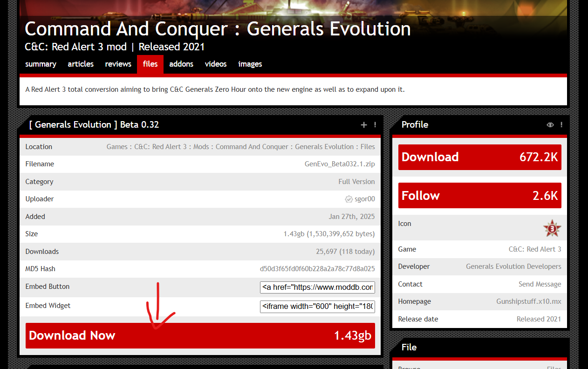Click the Profile panel heading
The height and width of the screenshot is (369, 588).
(x=415, y=125)
